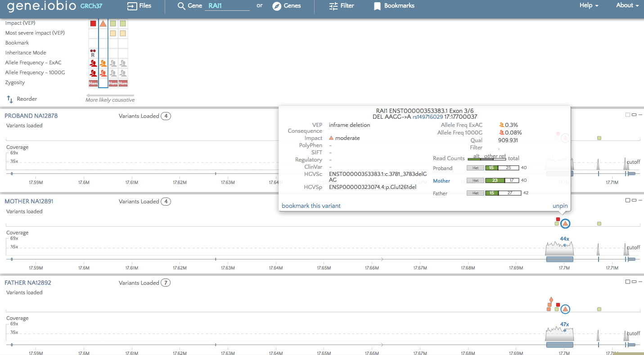
Task: Click the circled triangle variant in Mother track
Action: 565,224
